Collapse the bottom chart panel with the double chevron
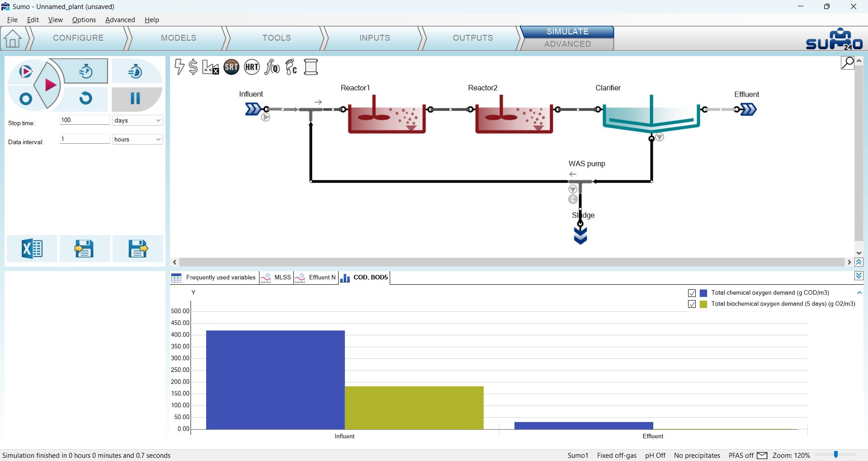 859,276
